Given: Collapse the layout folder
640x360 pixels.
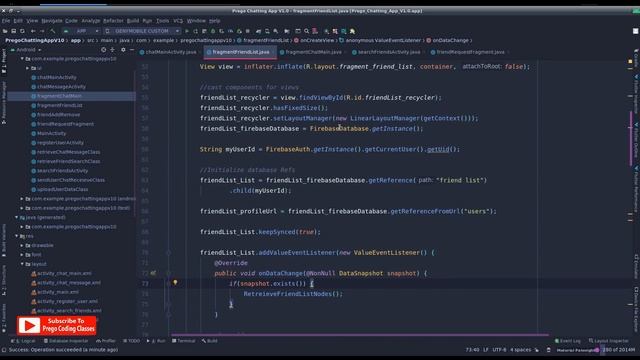Looking at the screenshot, I should tap(22, 264).
